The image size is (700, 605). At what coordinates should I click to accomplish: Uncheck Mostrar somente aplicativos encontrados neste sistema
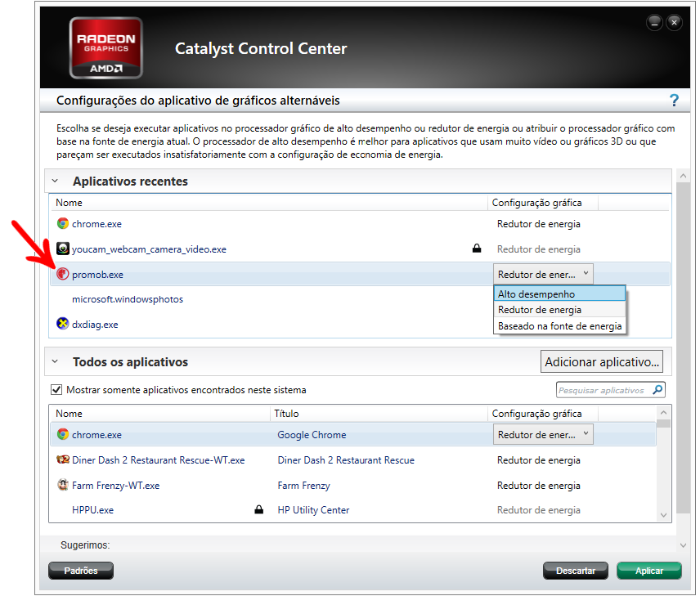(x=56, y=389)
